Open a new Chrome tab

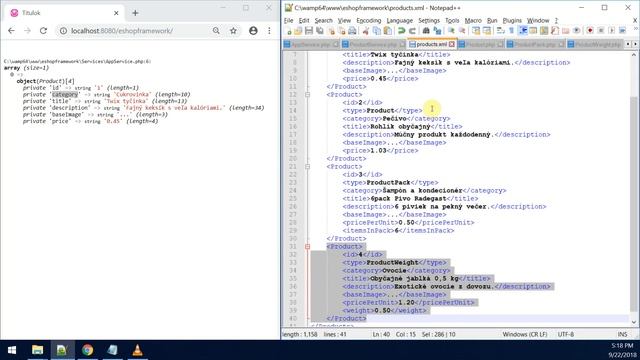(x=135, y=13)
